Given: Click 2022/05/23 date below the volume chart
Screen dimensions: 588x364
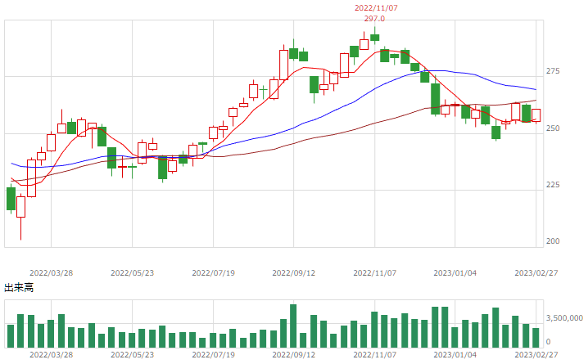Looking at the screenshot, I should [x=132, y=355].
